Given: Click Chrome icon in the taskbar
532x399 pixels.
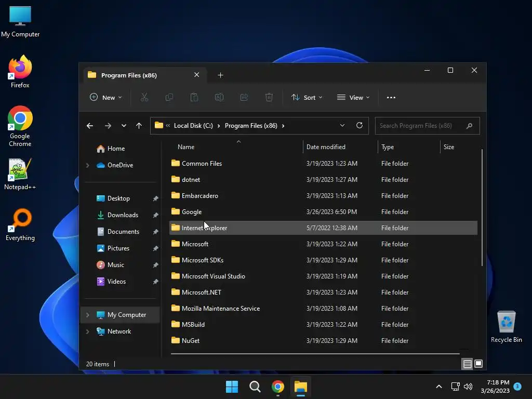Looking at the screenshot, I should (278, 387).
